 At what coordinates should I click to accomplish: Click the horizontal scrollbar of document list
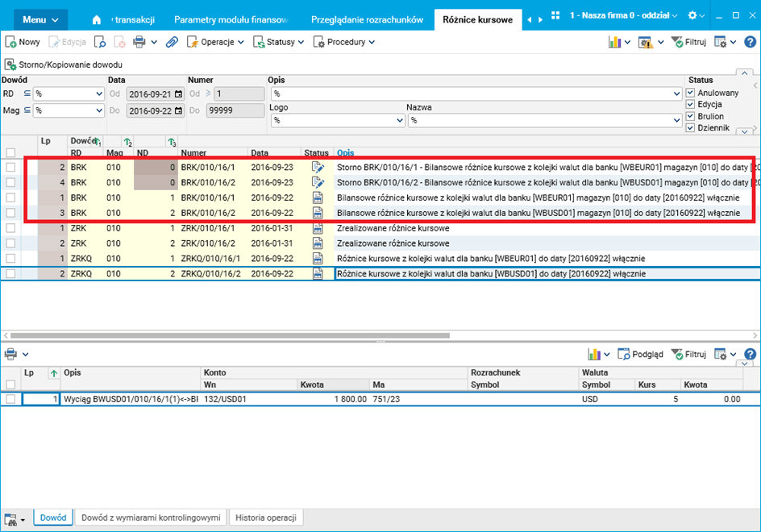230,335
